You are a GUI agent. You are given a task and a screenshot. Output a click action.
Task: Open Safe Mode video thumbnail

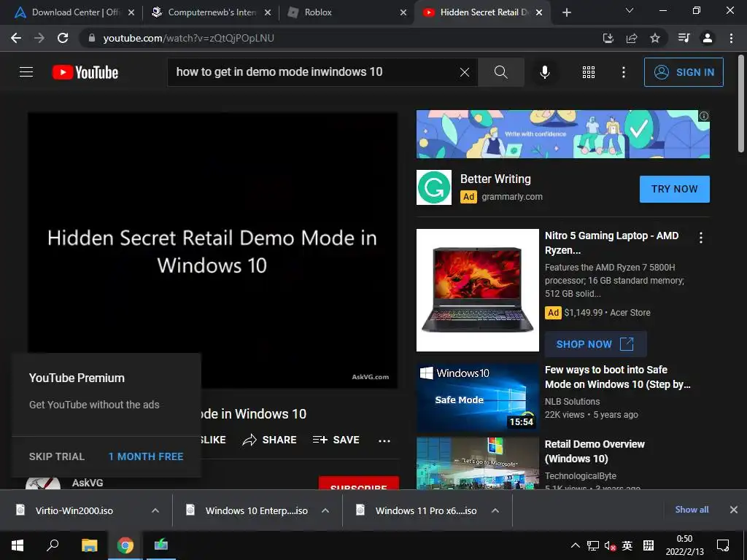(477, 397)
